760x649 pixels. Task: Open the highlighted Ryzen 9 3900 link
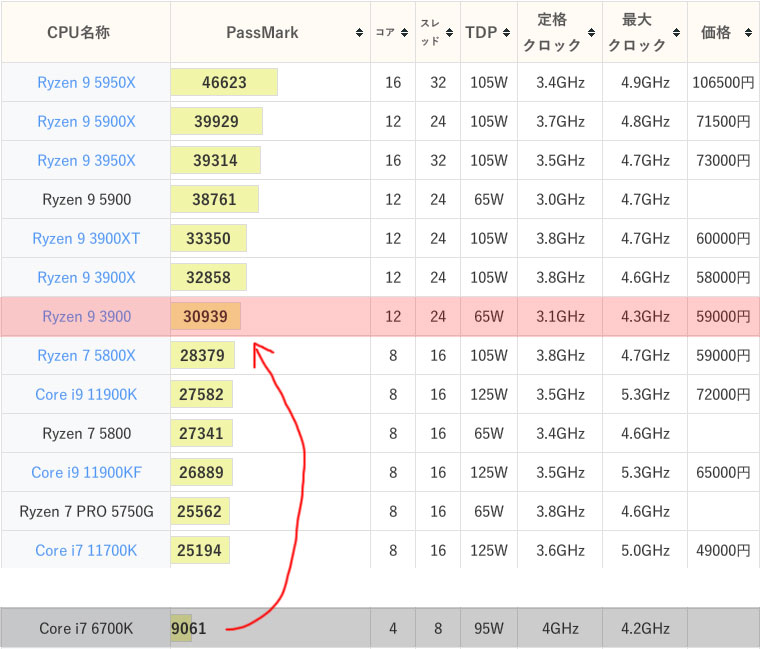point(86,317)
